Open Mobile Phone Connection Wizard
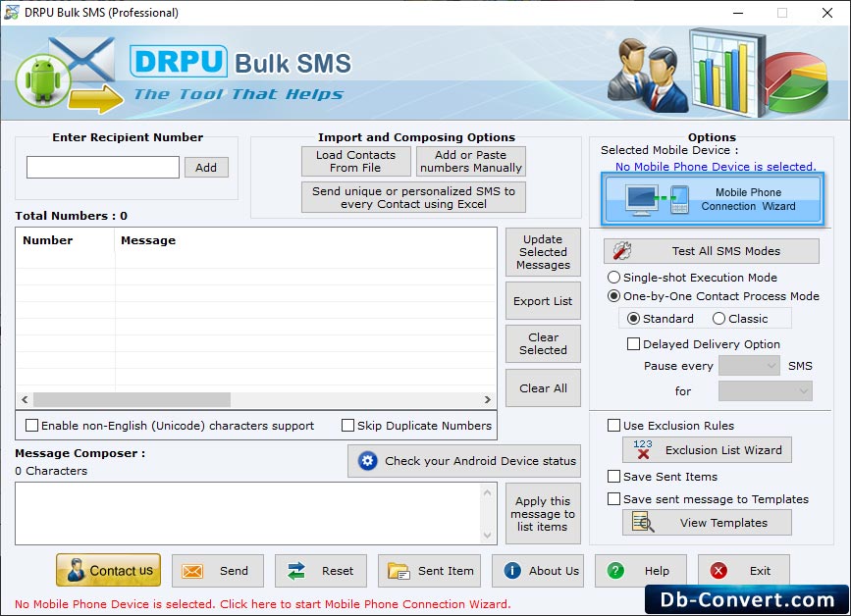The image size is (851, 616). point(713,199)
